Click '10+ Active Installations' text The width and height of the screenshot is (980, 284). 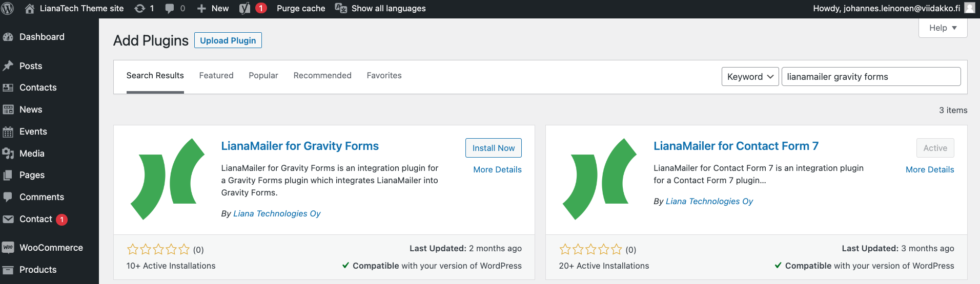coord(171,266)
